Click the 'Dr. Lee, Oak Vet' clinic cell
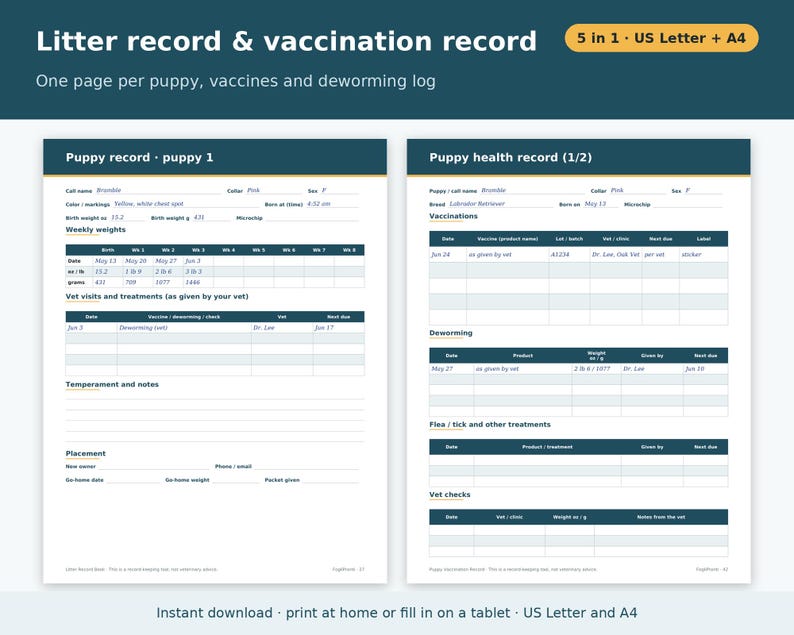The height and width of the screenshot is (635, 794). coord(616,254)
